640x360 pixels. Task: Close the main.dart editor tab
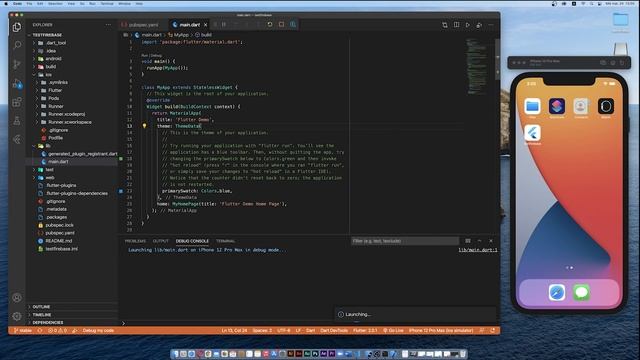coord(206,25)
